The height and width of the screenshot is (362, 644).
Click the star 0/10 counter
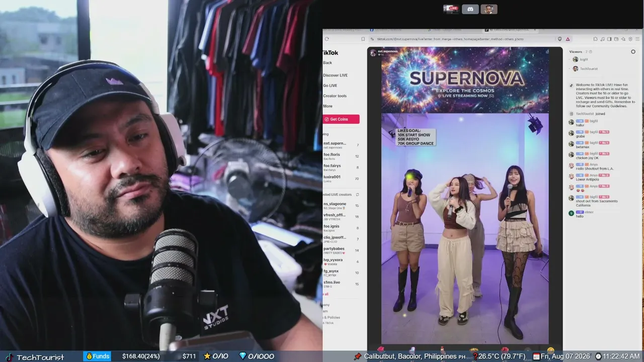(x=216, y=356)
